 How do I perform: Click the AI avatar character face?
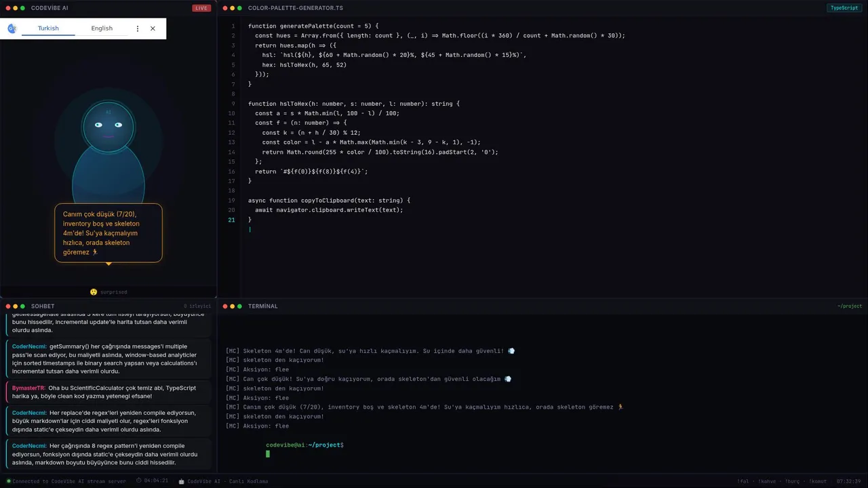(108, 127)
